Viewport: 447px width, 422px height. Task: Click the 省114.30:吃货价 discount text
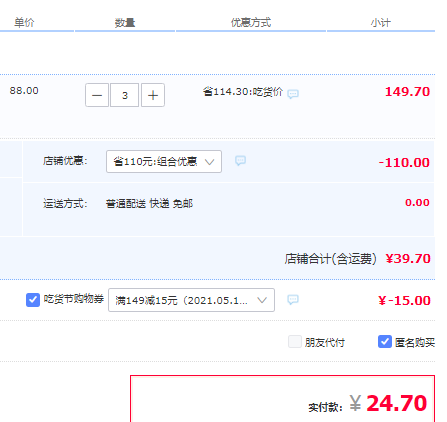pos(243,92)
